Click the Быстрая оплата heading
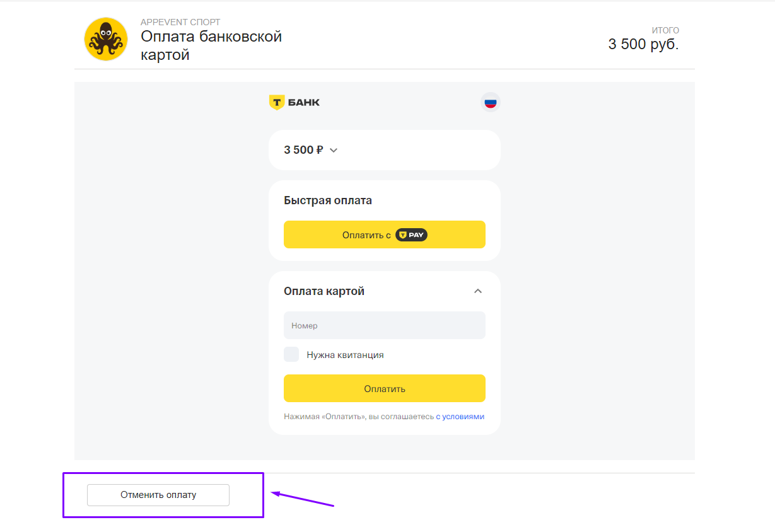This screenshot has width=775, height=532. [x=328, y=200]
